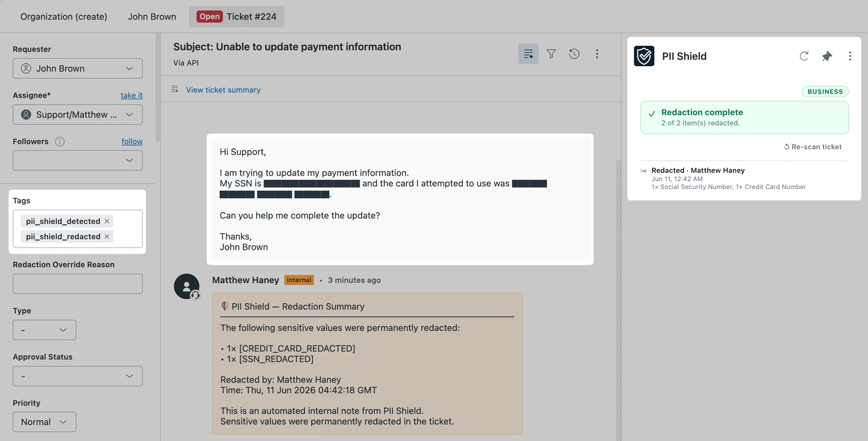Open the Approval Status dropdown
868x441 pixels.
(78, 376)
